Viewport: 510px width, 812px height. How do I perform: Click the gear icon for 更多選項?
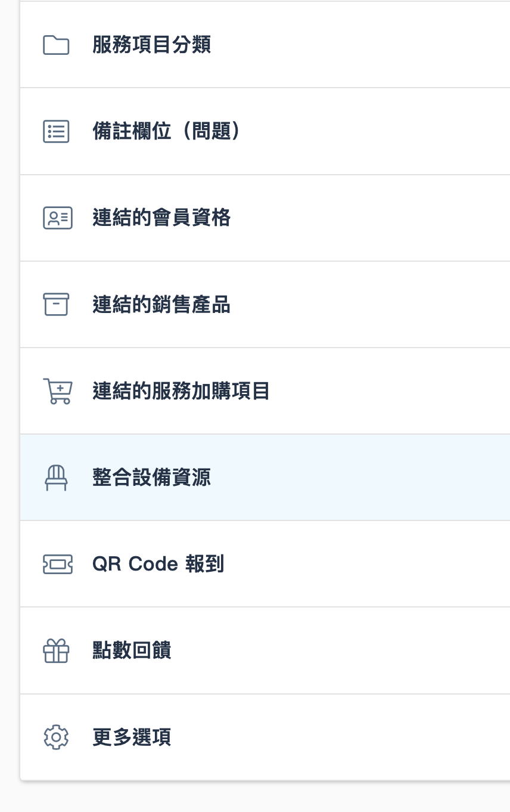(57, 737)
